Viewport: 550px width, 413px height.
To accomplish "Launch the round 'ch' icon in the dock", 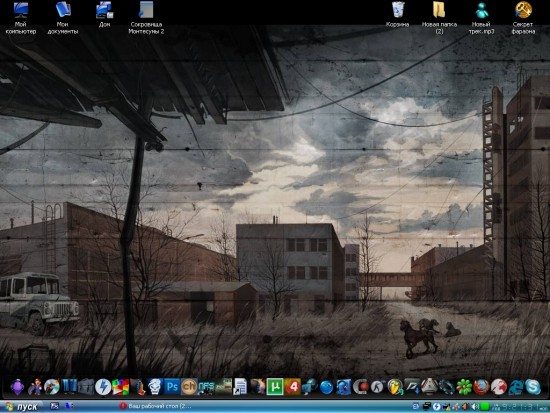I will 189,387.
